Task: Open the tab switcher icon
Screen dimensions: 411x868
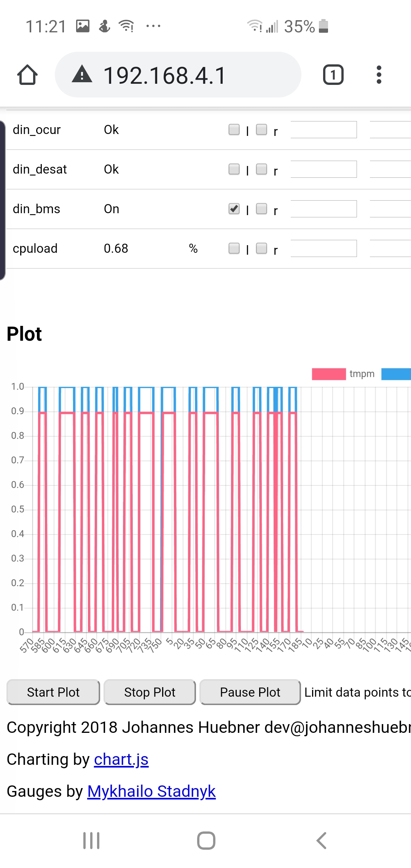Action: click(x=333, y=75)
